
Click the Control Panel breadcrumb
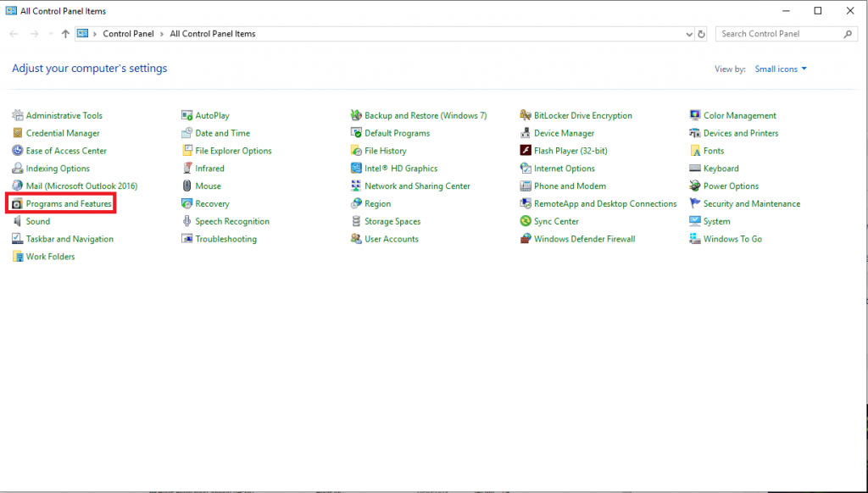pyautogui.click(x=129, y=34)
